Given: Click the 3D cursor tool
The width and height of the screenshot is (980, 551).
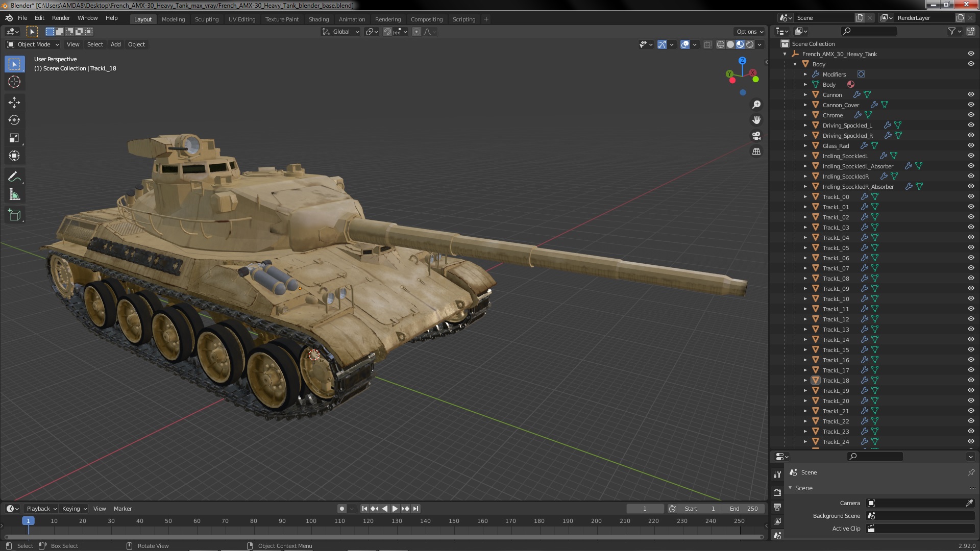Looking at the screenshot, I should [x=14, y=82].
